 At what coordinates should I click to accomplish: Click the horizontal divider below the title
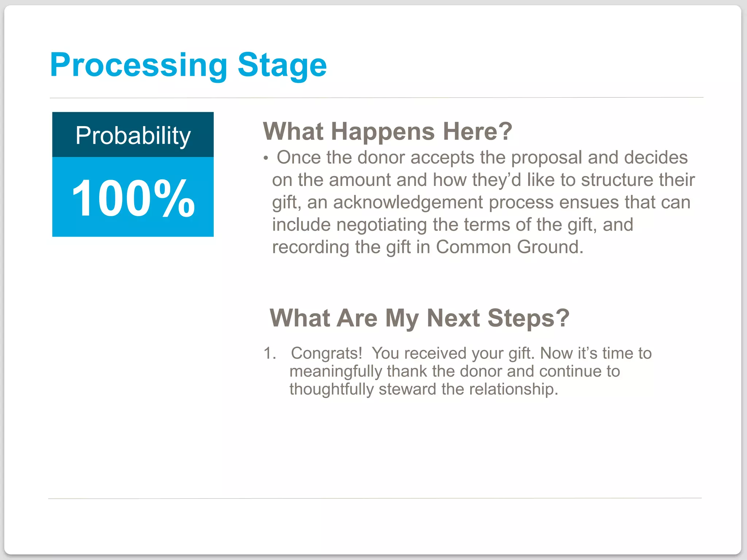(x=376, y=98)
